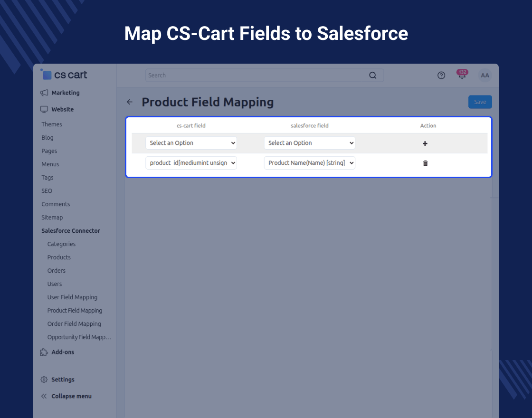Open the empty salesforce field dropdown
532x418 pixels.
click(309, 143)
